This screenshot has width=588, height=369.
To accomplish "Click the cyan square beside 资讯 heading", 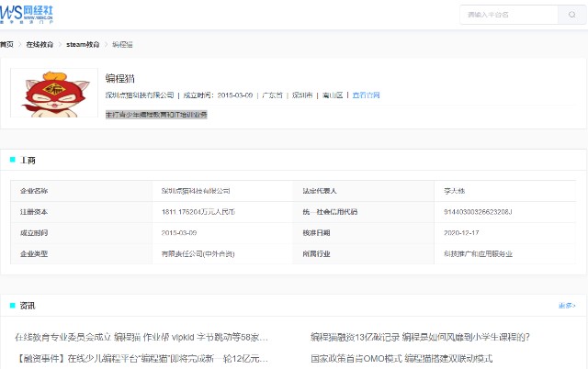I will (x=12, y=306).
